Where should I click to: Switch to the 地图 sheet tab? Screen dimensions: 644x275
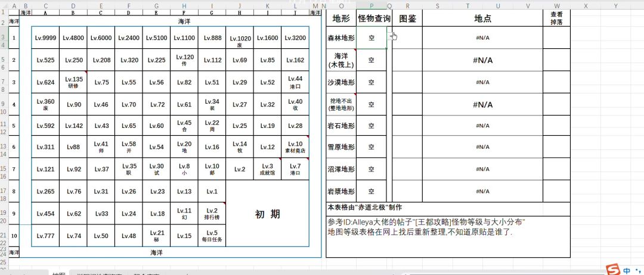pyautogui.click(x=58, y=274)
